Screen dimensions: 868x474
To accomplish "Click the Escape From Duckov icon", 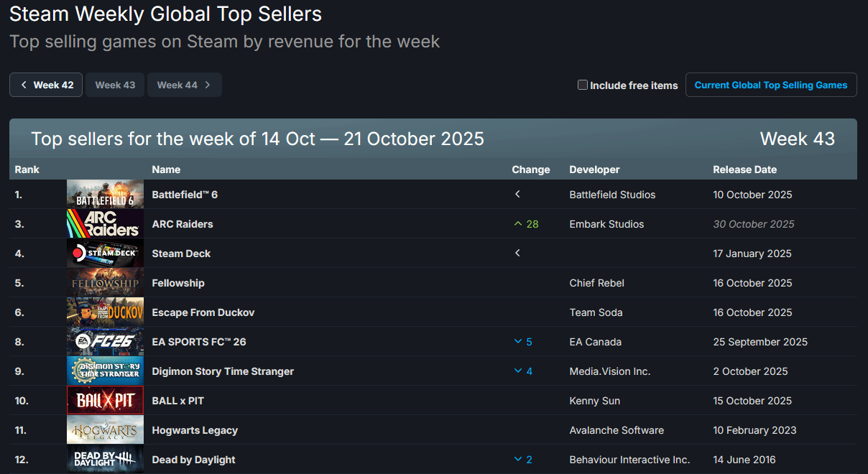I will pos(105,312).
